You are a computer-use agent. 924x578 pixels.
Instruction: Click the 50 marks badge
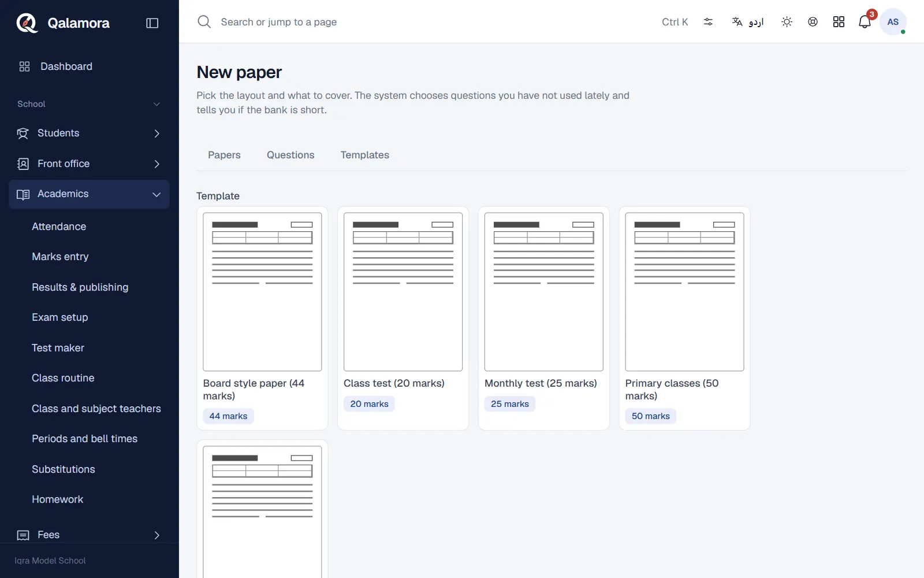pyautogui.click(x=651, y=416)
